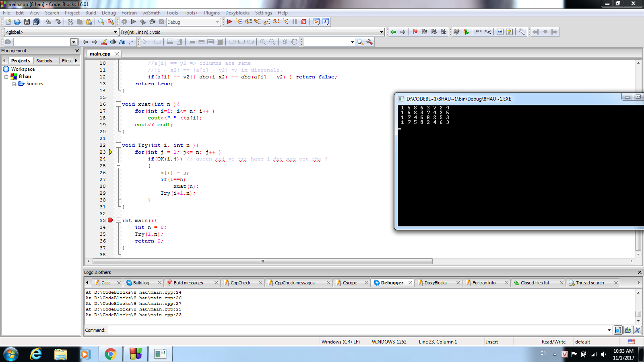The height and width of the screenshot is (362, 644).
Task: Open the <global> scope dropdown
Action: click(x=116, y=32)
